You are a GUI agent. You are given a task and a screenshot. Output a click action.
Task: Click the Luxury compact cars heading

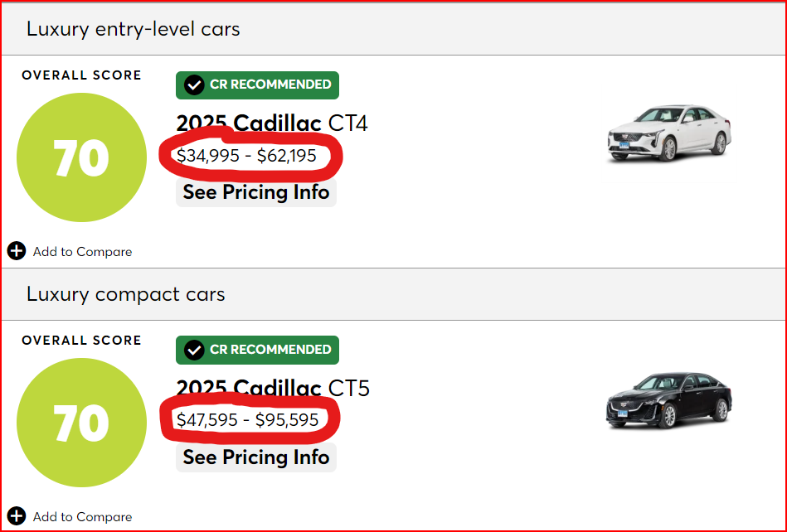[126, 294]
